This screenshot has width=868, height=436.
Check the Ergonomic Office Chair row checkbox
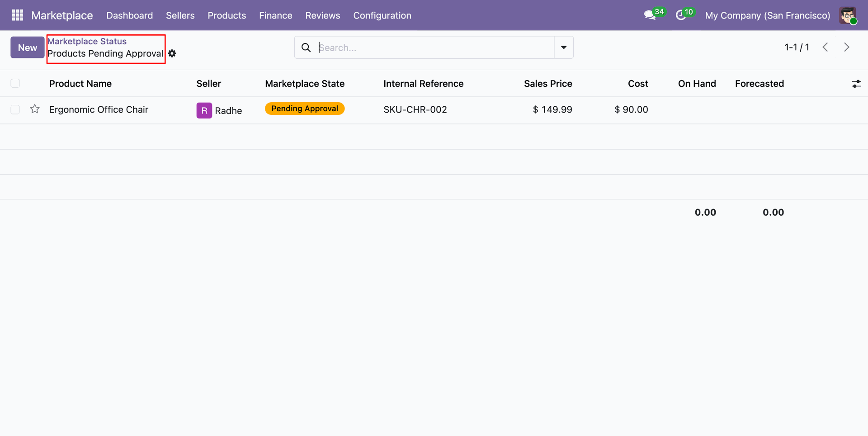[15, 109]
